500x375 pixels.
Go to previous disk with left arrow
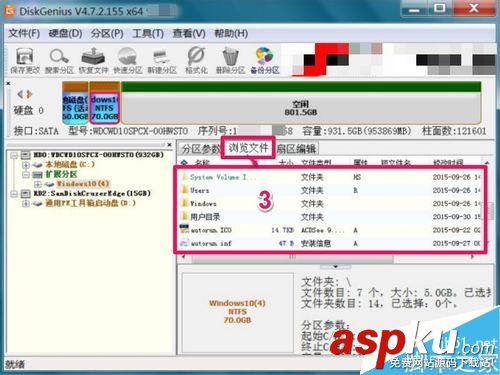tap(20, 94)
